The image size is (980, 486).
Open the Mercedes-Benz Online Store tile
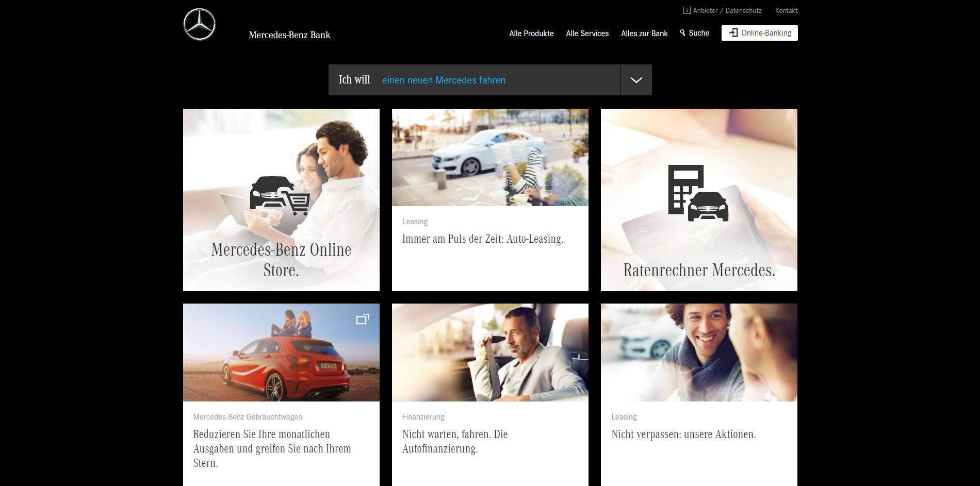pyautogui.click(x=281, y=200)
